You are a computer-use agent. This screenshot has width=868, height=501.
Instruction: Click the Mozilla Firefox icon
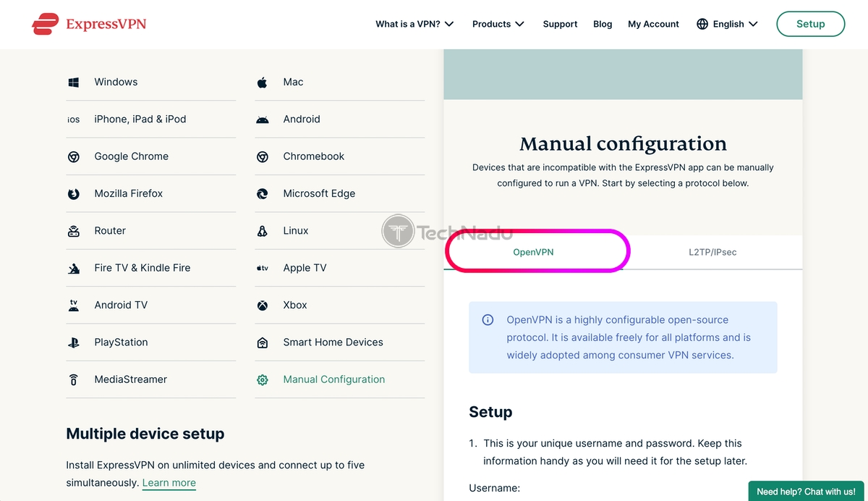click(74, 194)
